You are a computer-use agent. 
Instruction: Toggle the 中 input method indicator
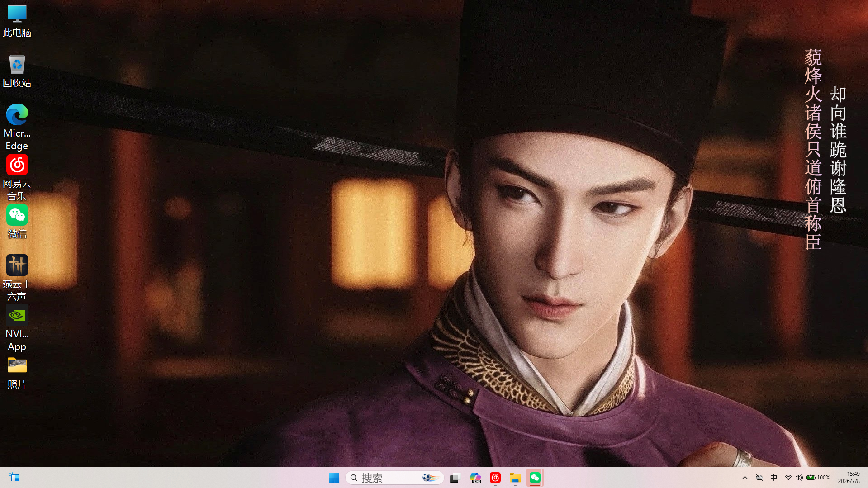click(x=774, y=478)
